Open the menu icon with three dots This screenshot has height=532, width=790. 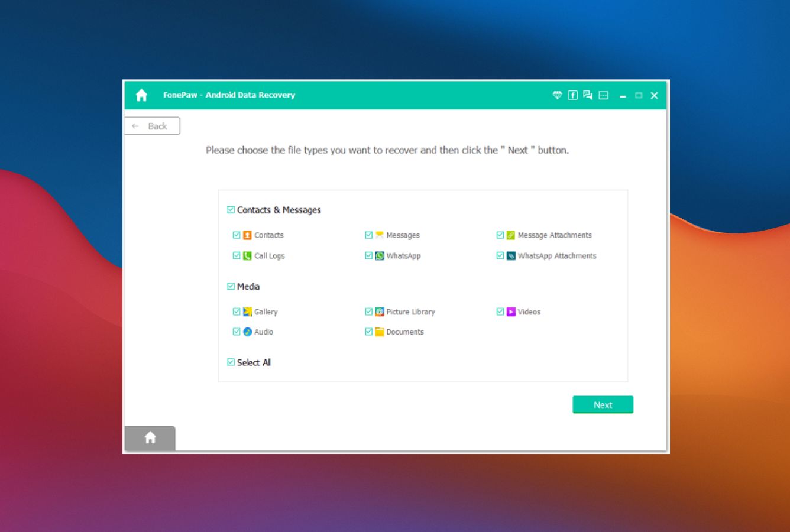point(603,95)
